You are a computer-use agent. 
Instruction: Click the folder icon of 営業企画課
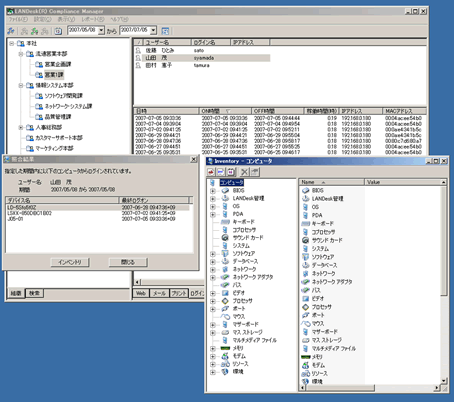click(39, 64)
